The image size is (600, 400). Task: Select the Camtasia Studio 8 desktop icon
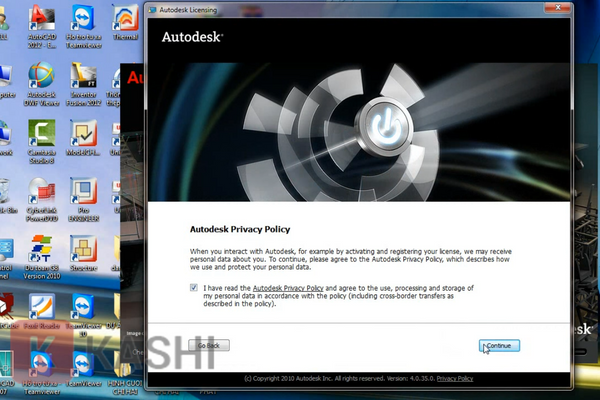[x=41, y=137]
